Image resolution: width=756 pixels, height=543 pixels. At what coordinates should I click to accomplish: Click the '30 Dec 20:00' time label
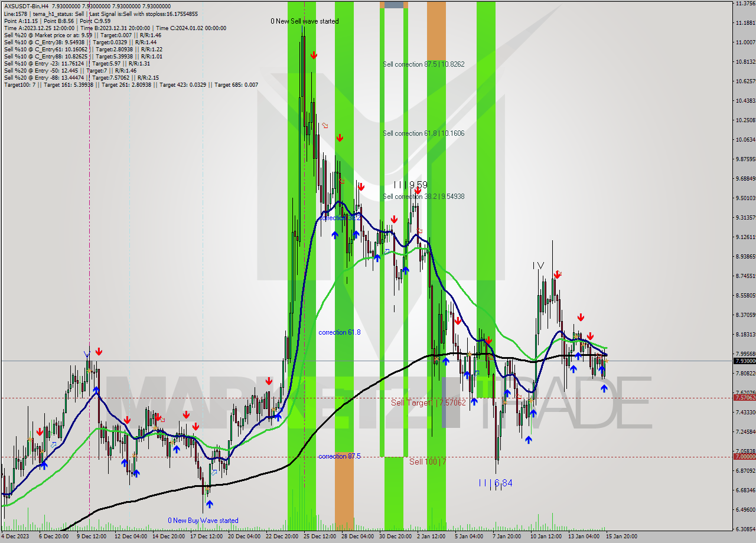point(395,537)
